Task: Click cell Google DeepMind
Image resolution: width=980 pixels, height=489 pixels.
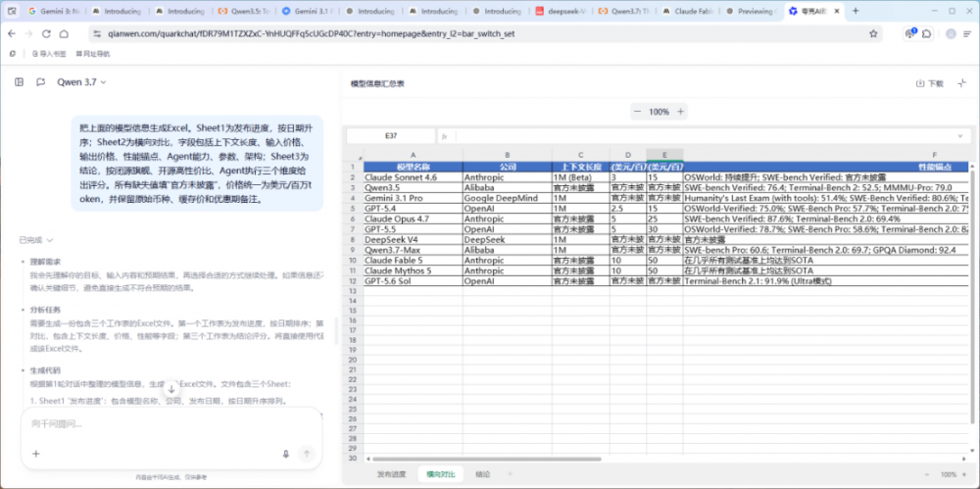Action: click(x=508, y=198)
